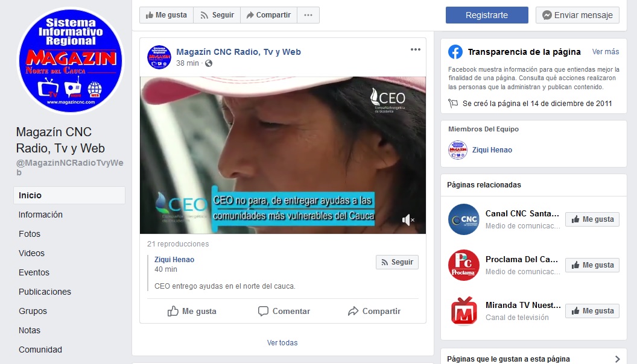Click the thumbs-up icon on top bar Me gusta
Viewport: 637px width, 364px height.
coord(150,15)
